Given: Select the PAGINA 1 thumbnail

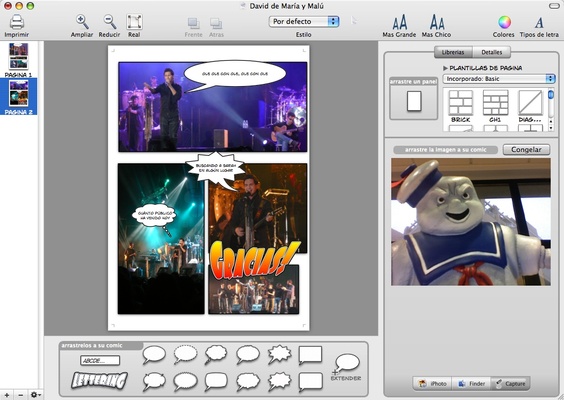Looking at the screenshot, I should [x=18, y=56].
